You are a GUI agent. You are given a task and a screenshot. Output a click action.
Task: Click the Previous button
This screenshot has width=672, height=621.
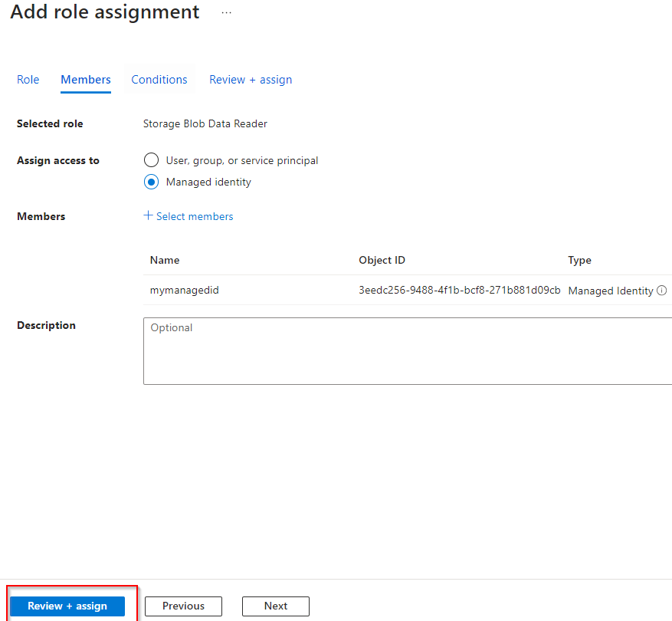pos(183,606)
